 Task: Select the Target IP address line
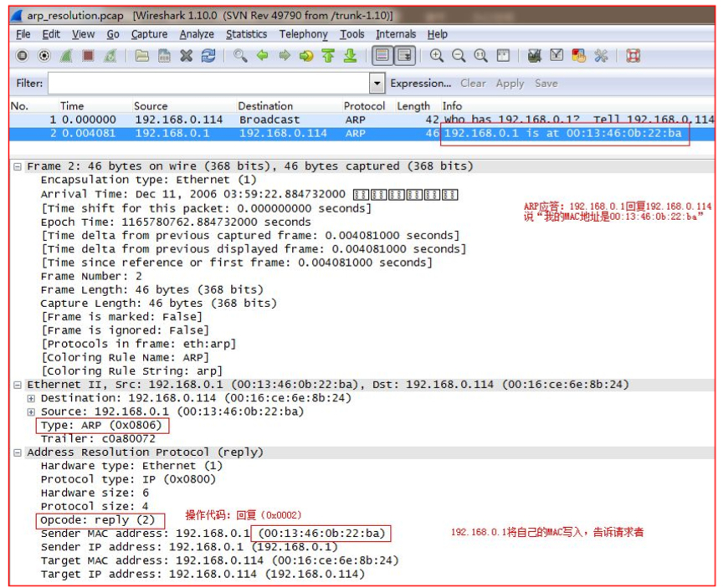(203, 575)
